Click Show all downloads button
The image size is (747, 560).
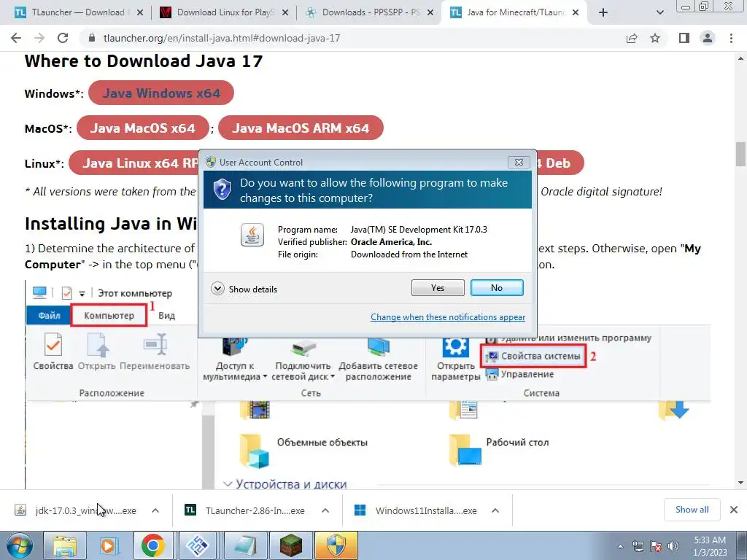coord(692,510)
